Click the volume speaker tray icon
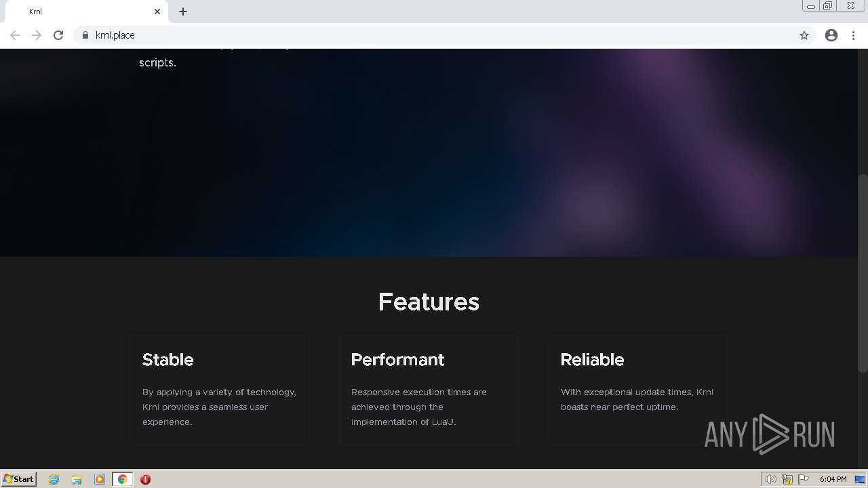The image size is (868, 488). (x=770, y=479)
